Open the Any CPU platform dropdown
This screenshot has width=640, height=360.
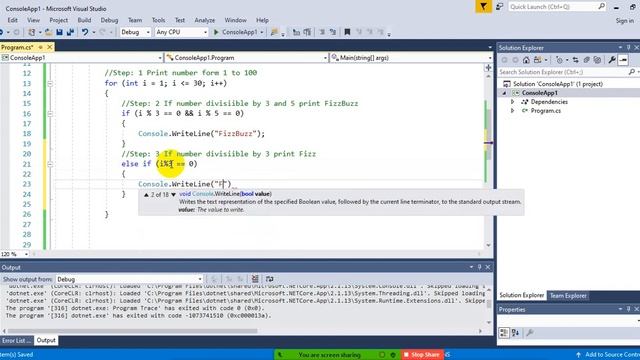181,32
